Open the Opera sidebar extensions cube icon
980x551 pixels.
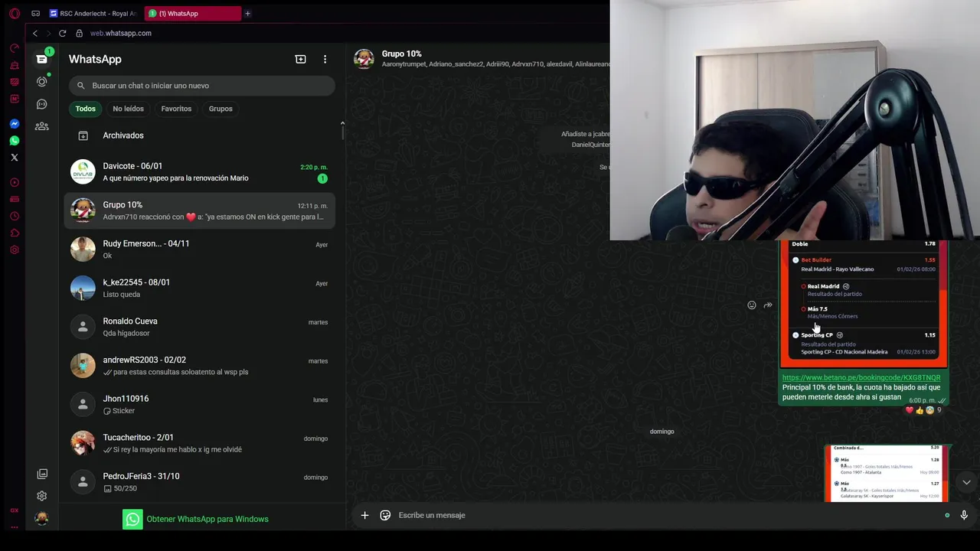[14, 233]
